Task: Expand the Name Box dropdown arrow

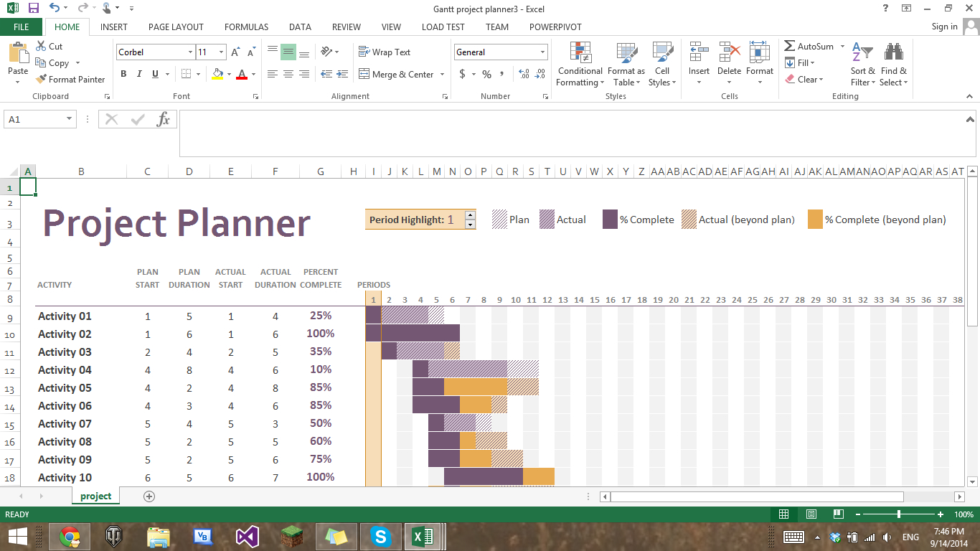Action: click(69, 119)
